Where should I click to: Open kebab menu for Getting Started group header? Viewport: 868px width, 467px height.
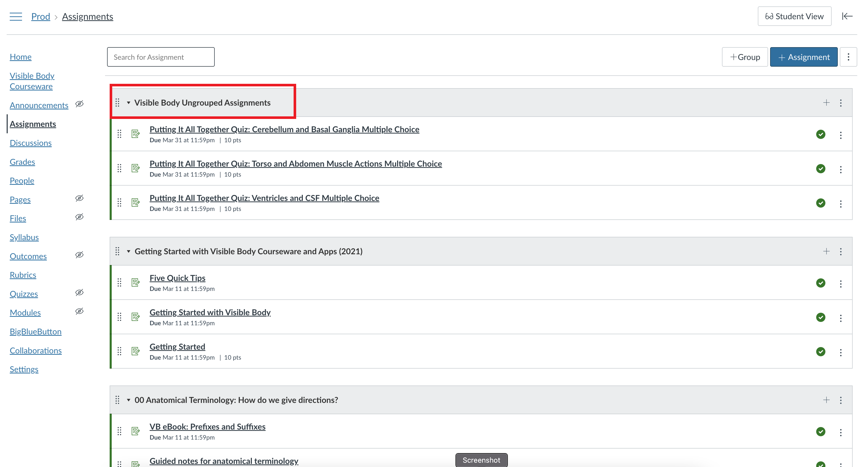(841, 251)
